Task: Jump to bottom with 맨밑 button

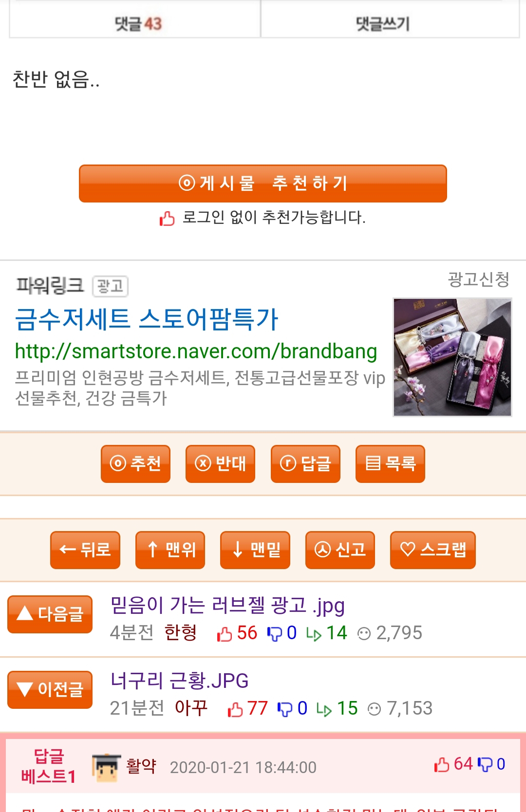Action: 255,550
